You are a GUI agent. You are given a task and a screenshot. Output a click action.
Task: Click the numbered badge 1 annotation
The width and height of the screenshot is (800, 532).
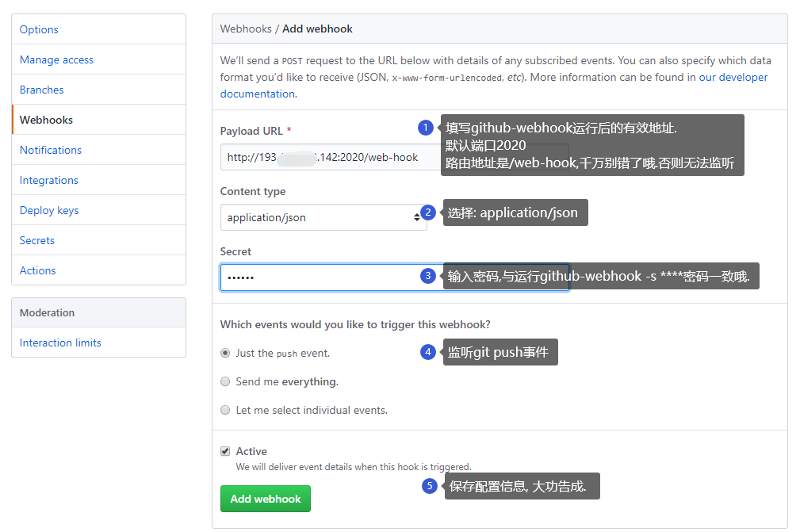[x=426, y=127]
